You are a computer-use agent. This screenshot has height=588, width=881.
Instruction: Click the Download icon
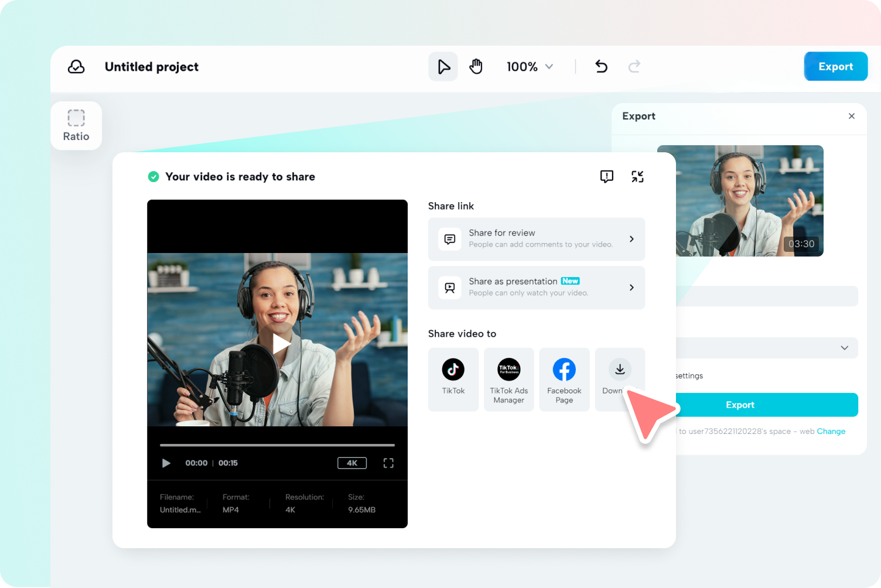coord(620,369)
